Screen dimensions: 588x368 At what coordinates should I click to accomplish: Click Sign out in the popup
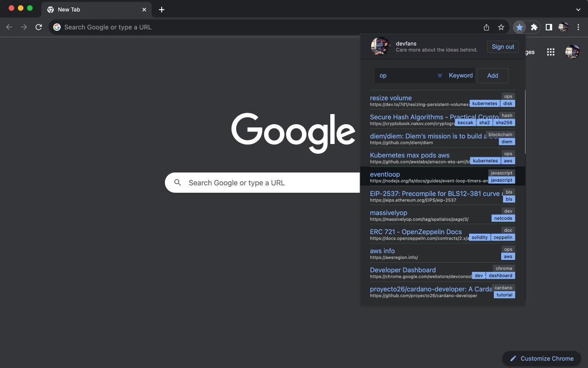tap(503, 46)
